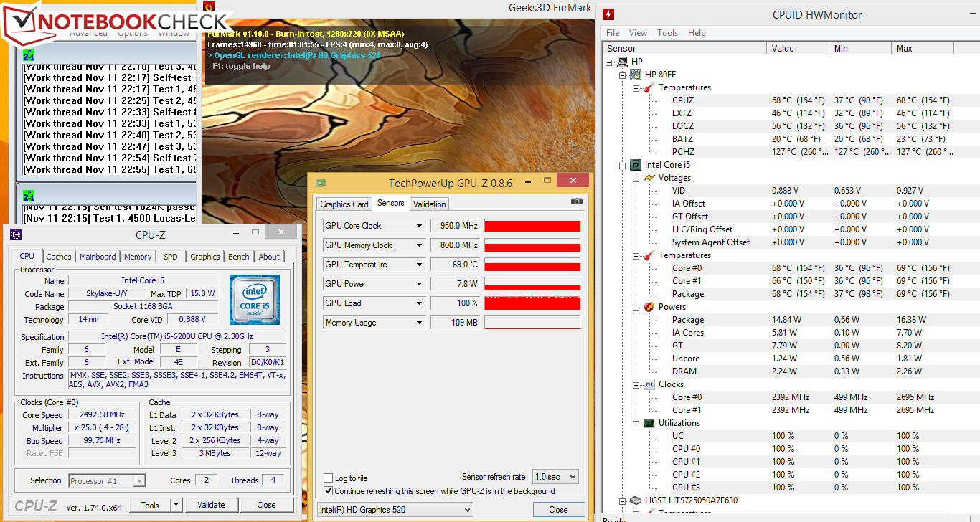Select the Intel Core i5 chip icon
This screenshot has width=980, height=522.
[x=635, y=165]
